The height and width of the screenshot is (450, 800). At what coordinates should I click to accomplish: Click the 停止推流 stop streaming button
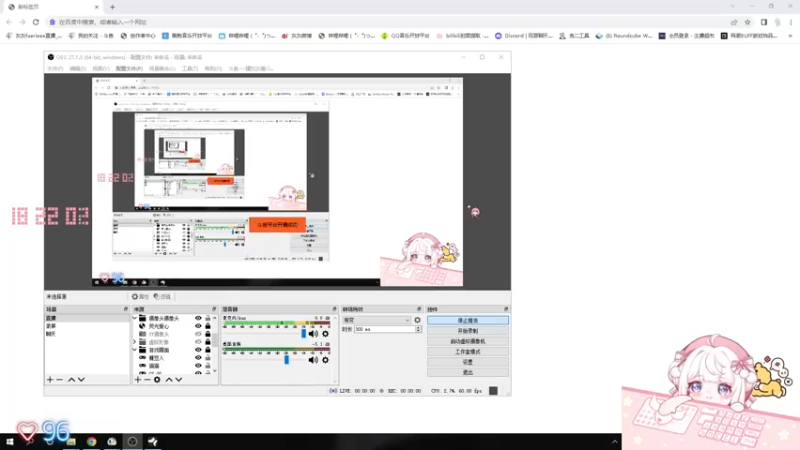pyautogui.click(x=468, y=320)
